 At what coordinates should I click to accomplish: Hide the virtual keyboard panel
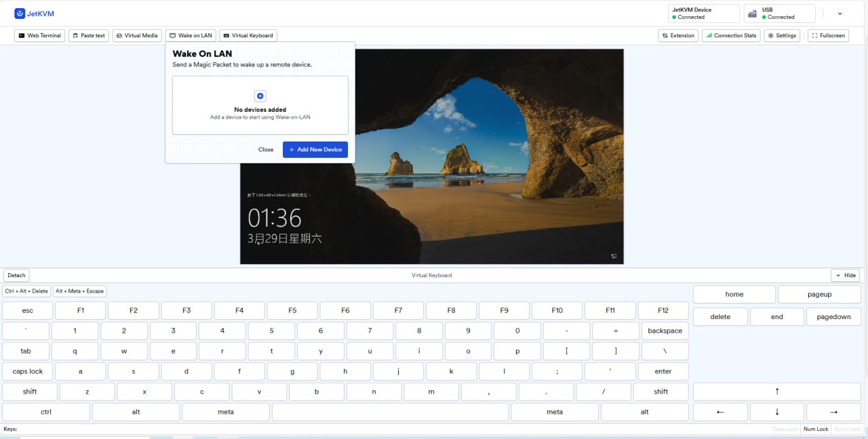[846, 275]
